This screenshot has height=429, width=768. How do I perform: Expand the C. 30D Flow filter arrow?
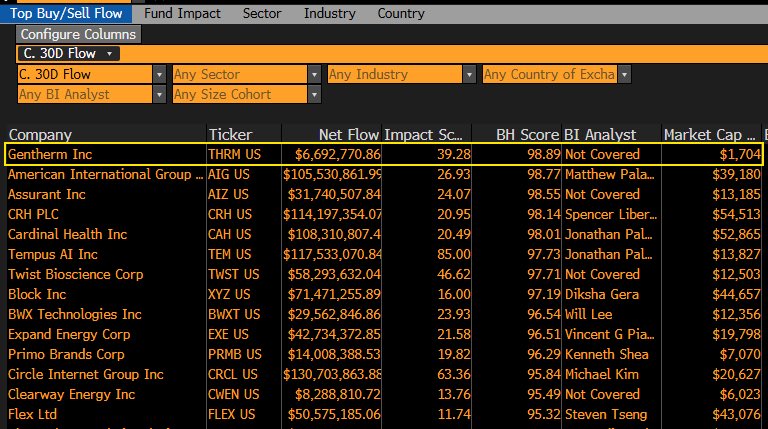(x=159, y=74)
